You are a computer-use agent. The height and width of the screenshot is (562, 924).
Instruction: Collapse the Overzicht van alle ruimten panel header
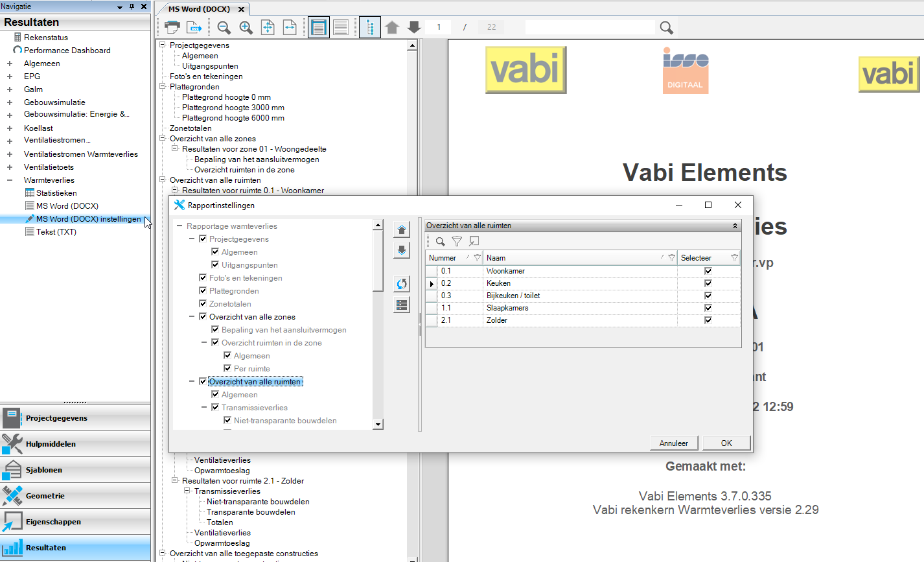click(x=735, y=226)
